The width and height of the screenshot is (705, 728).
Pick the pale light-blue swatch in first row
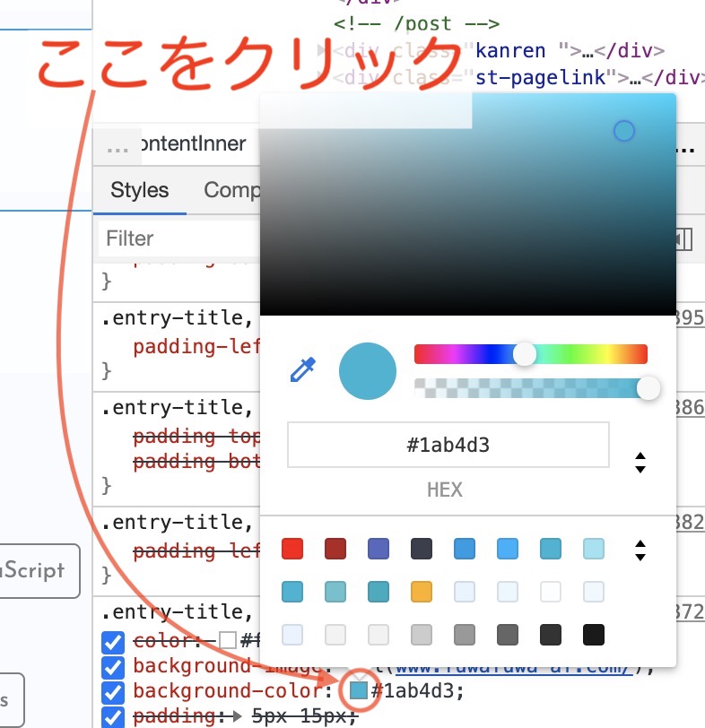[x=594, y=549]
